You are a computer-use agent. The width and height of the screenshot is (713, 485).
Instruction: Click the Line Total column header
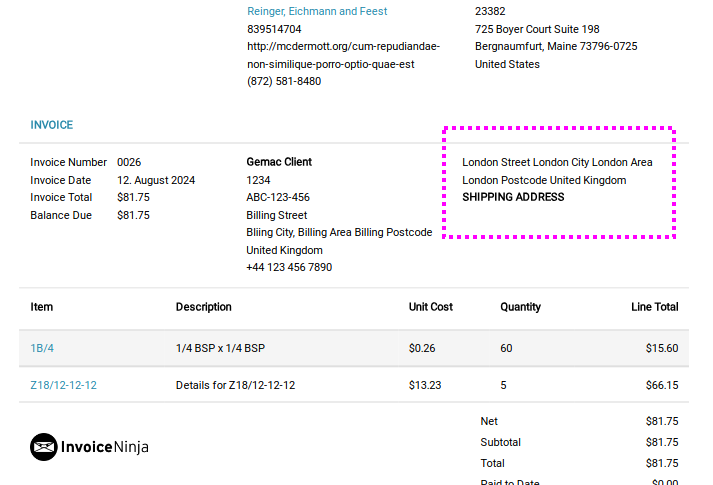(x=654, y=307)
